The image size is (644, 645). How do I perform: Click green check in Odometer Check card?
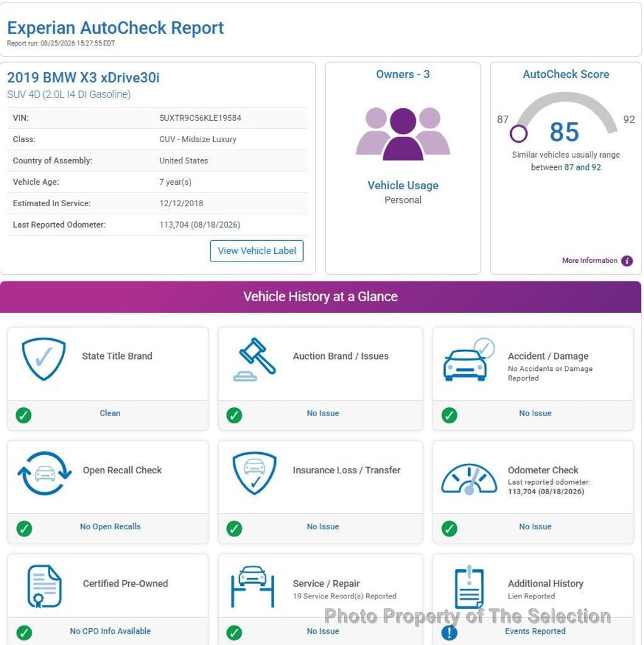(450, 529)
